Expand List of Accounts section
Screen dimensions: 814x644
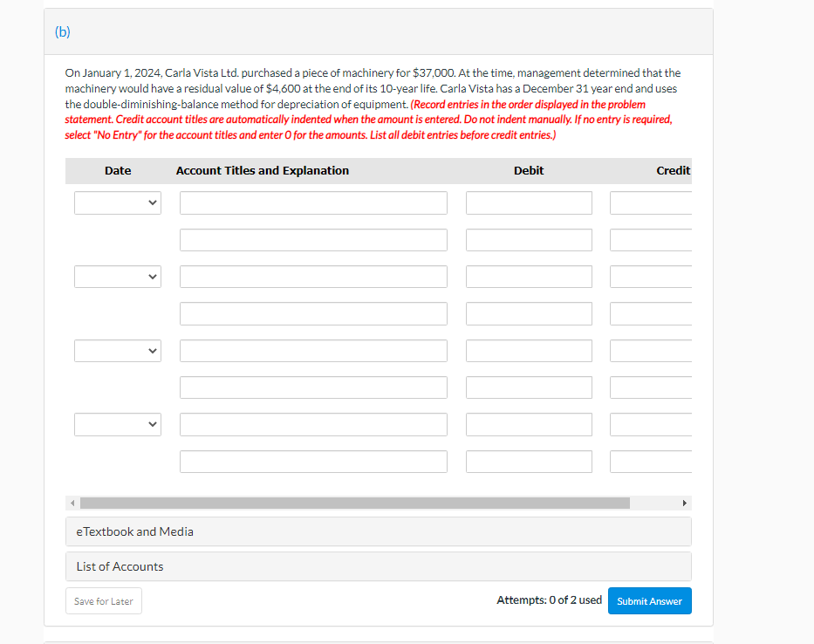(379, 566)
